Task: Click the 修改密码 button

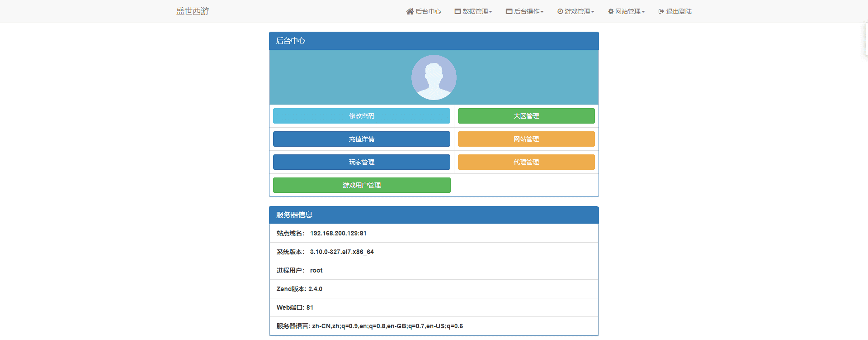Action: (362, 116)
